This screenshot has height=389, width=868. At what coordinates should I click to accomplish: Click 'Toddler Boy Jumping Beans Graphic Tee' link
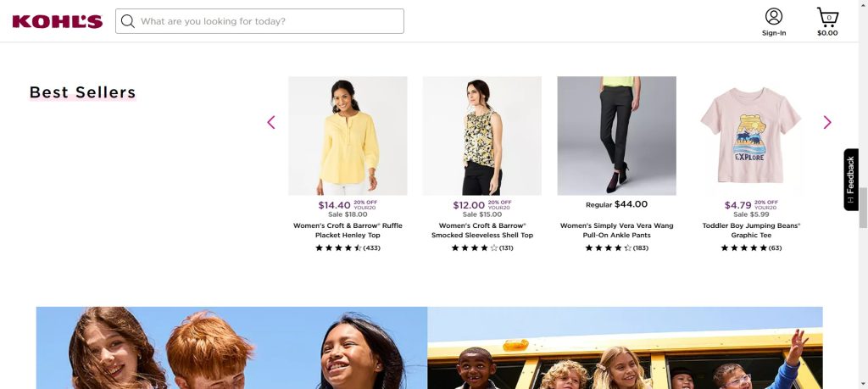click(751, 231)
